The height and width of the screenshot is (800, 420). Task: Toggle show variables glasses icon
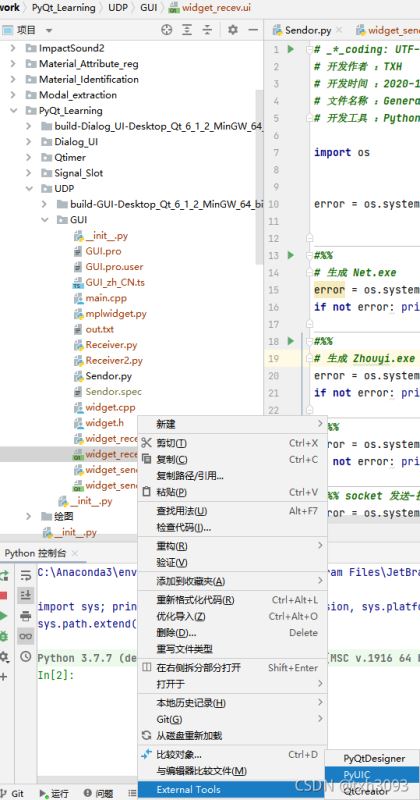coord(25,636)
